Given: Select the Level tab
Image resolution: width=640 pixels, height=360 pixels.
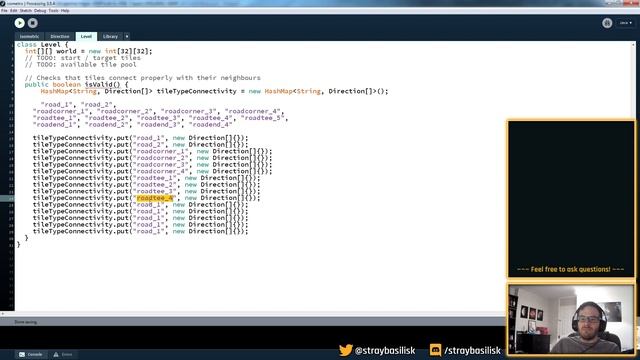Looking at the screenshot, I should click(x=86, y=36).
